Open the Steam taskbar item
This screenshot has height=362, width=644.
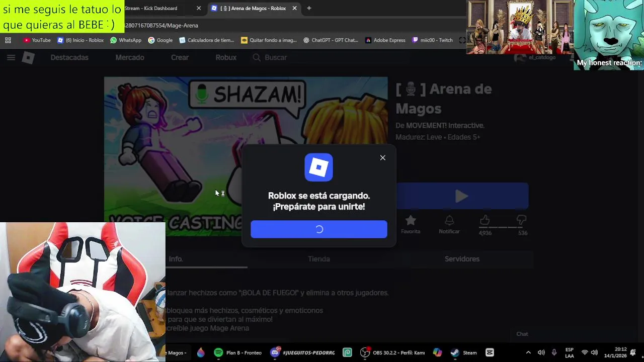(464, 352)
